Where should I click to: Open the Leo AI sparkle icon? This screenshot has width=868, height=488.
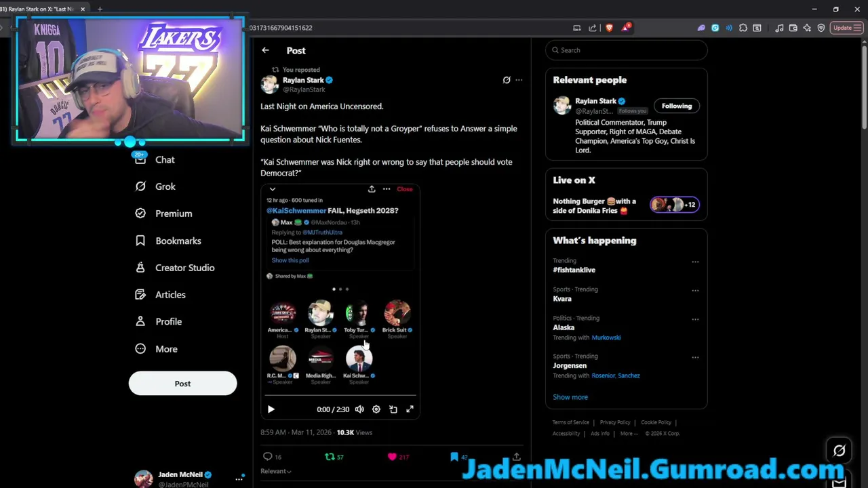pyautogui.click(x=807, y=28)
